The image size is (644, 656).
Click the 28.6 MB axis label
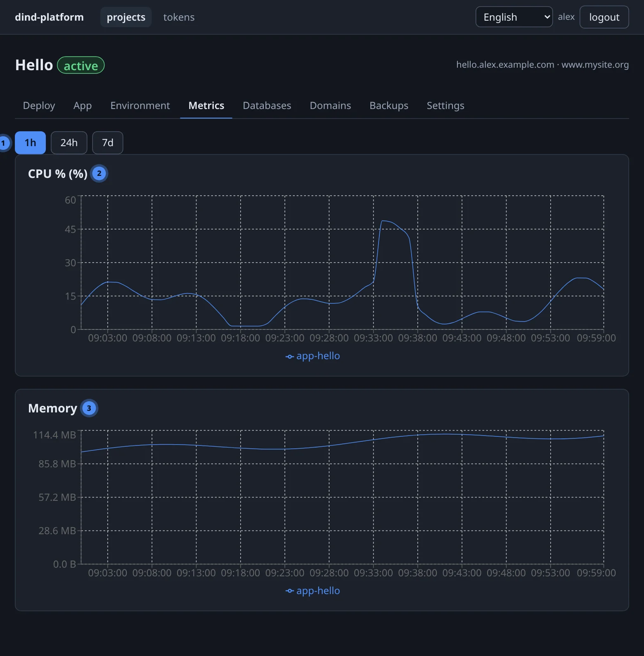click(x=57, y=530)
